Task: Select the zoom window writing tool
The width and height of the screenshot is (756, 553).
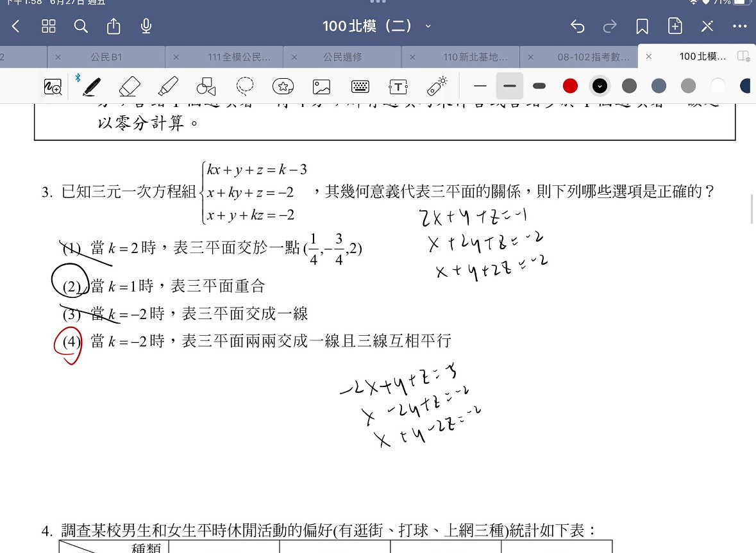Action: (53, 87)
